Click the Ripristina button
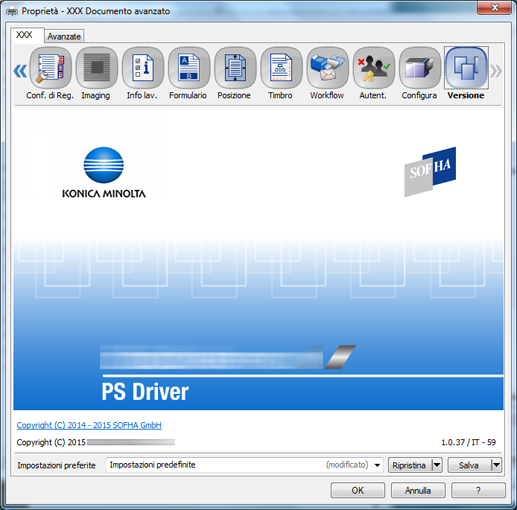This screenshot has width=517, height=510. 410,465
